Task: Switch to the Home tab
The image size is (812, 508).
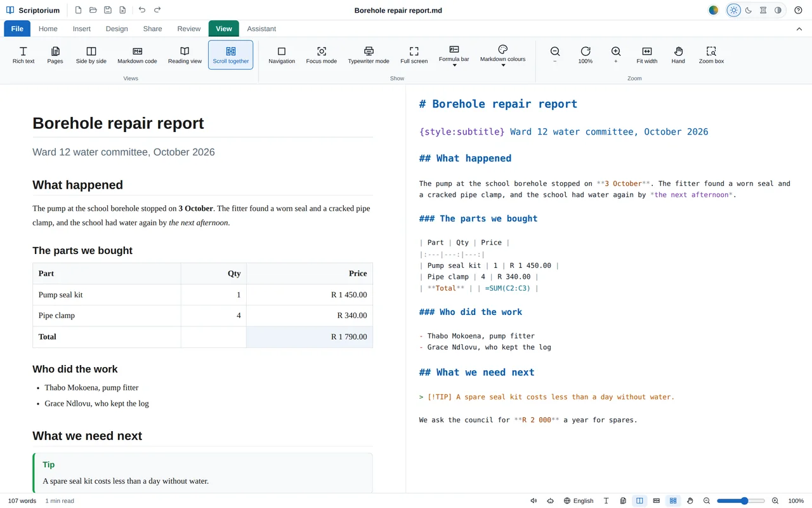Action: [48, 29]
